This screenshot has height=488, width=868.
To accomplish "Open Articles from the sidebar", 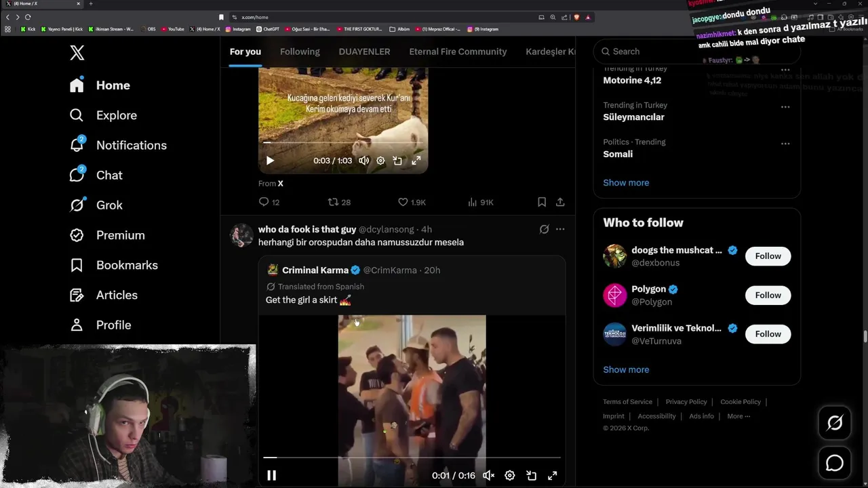I will 103,295.
